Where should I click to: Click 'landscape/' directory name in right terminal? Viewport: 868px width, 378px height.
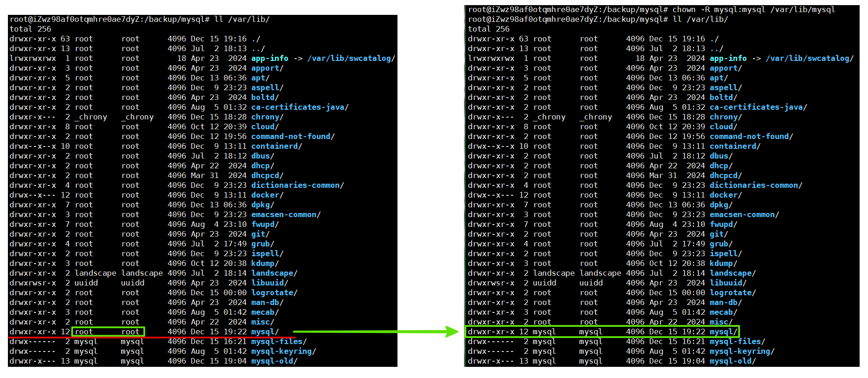tap(733, 273)
